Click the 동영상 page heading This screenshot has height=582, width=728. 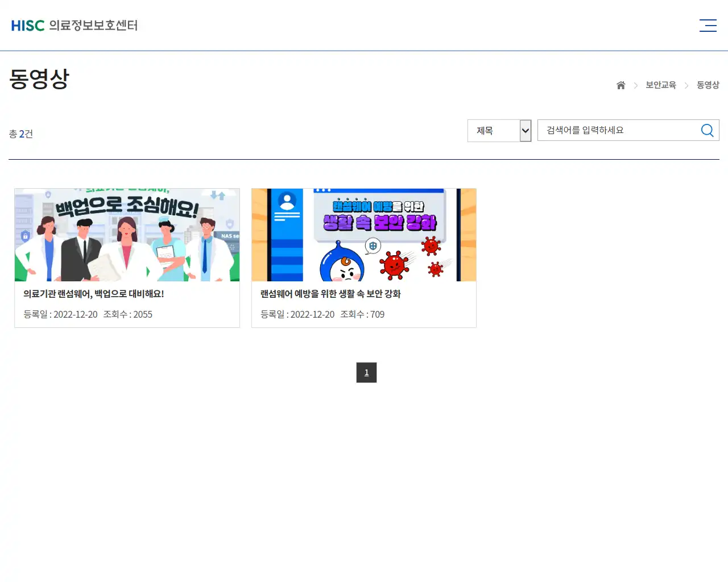click(x=38, y=79)
